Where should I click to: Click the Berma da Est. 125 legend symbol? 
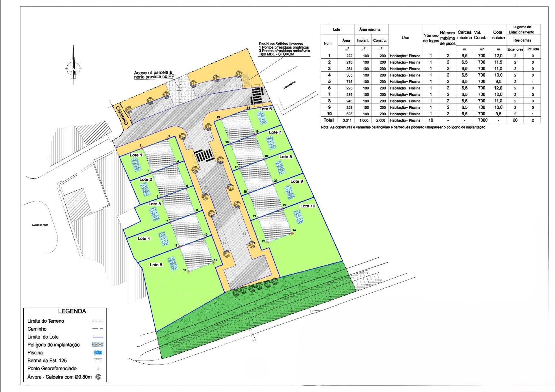click(x=98, y=361)
